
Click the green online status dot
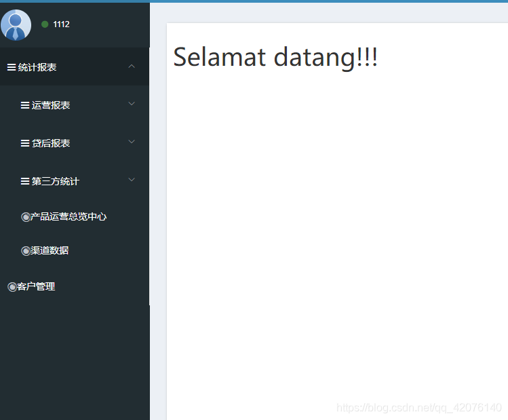[x=45, y=24]
